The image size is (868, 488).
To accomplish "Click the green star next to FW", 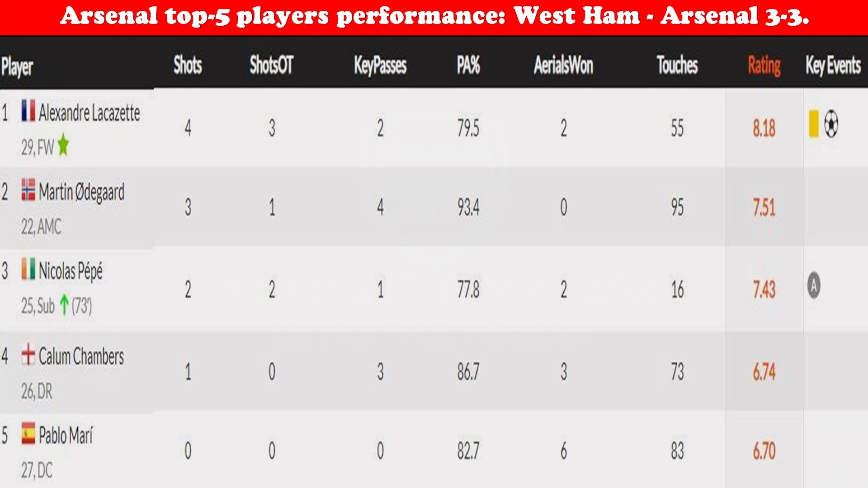I will 63,145.
